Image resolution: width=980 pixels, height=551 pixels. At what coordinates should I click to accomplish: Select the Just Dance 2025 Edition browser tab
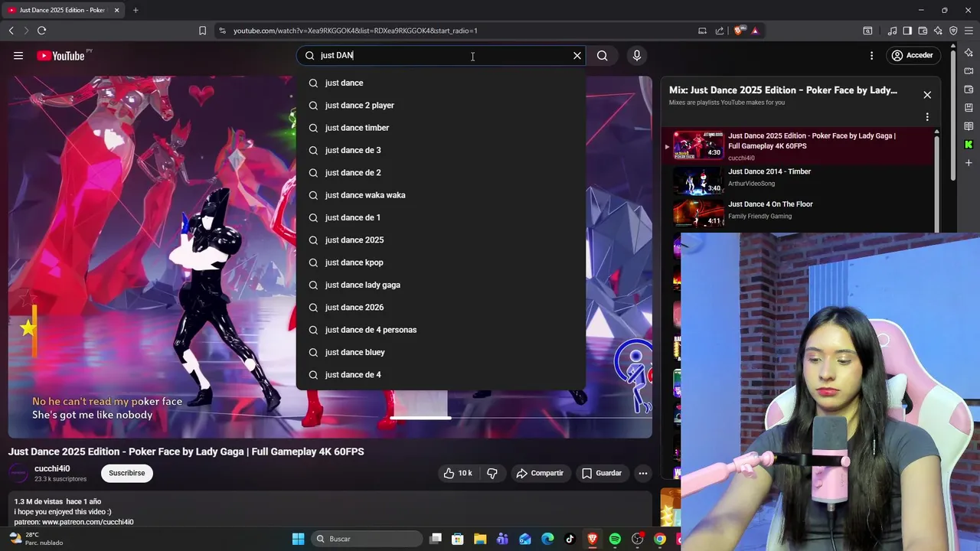pos(62,10)
